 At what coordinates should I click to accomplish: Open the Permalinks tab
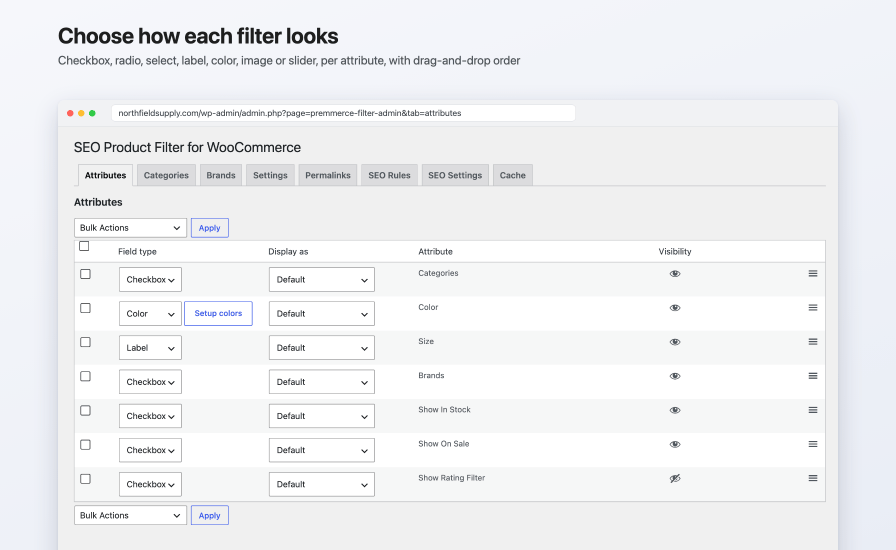(x=328, y=175)
